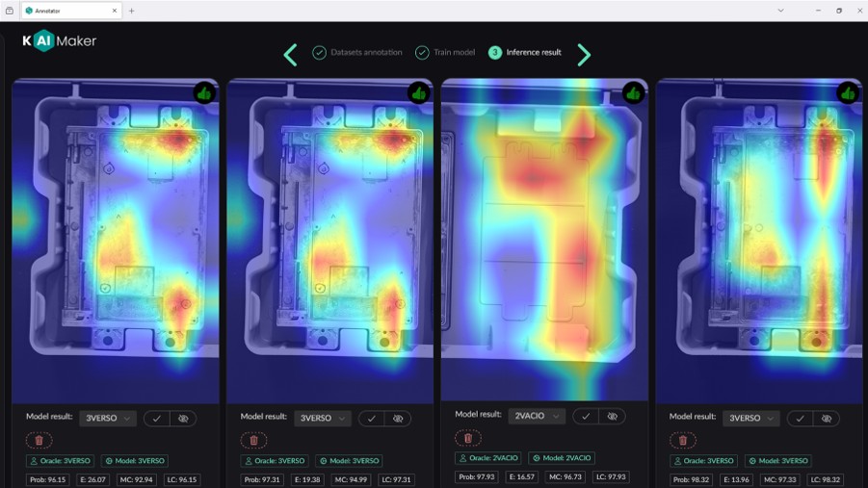Image resolution: width=868 pixels, height=488 pixels.
Task: Toggle heatmap visibility on second card
Action: tap(398, 419)
